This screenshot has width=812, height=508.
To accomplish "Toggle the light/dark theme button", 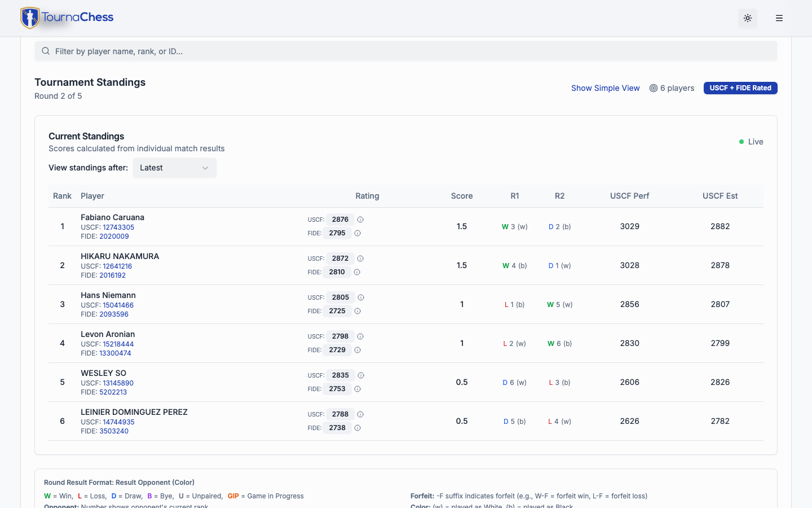I will pyautogui.click(x=748, y=18).
